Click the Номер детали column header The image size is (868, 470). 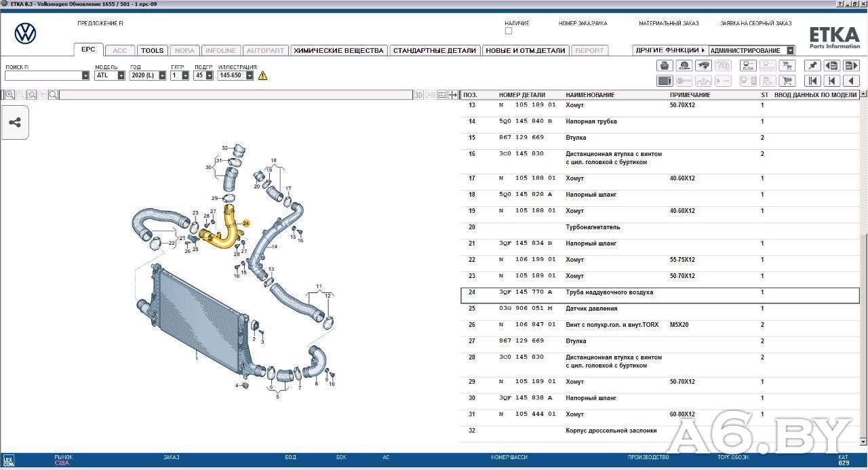[x=522, y=95]
